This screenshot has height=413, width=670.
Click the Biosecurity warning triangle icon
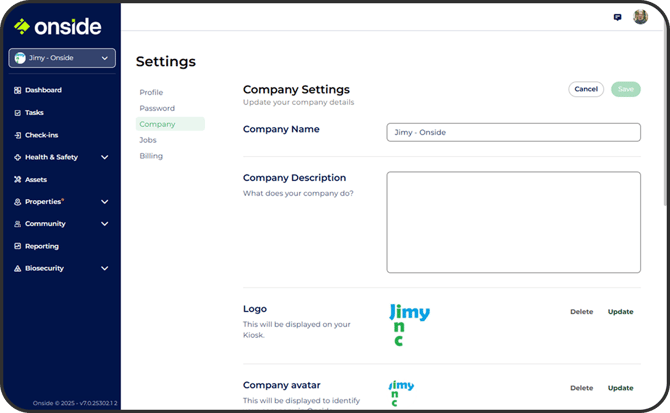pyautogui.click(x=17, y=268)
